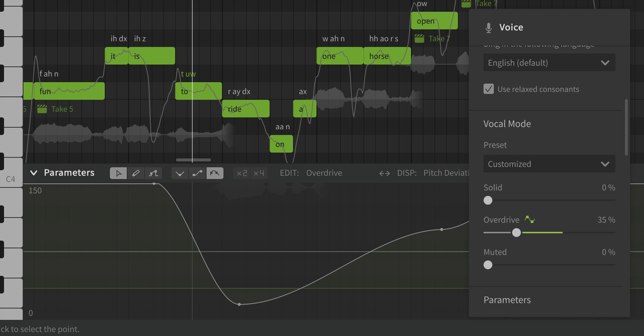This screenshot has height=336, width=644.
Task: Collapse the Parameters panel chevron
Action: 33,173
